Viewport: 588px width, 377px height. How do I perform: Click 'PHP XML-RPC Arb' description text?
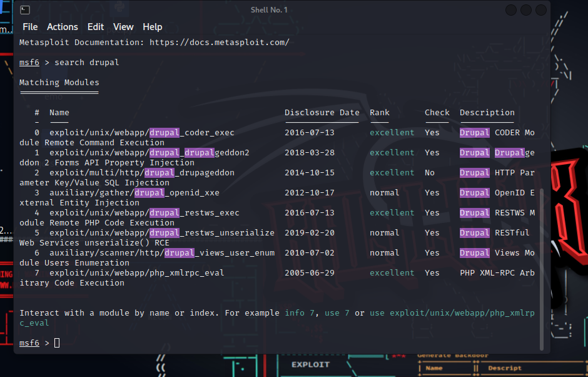click(x=497, y=273)
